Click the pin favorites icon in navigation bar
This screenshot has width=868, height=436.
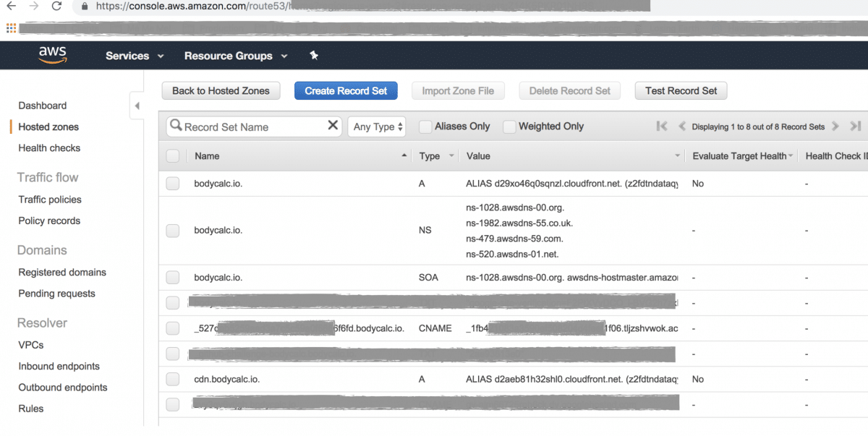[x=313, y=55]
